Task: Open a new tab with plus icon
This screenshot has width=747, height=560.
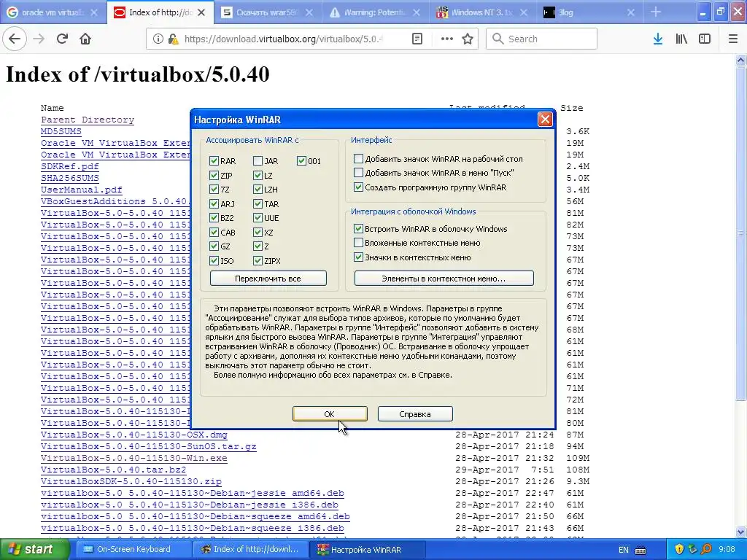Action: (x=656, y=12)
